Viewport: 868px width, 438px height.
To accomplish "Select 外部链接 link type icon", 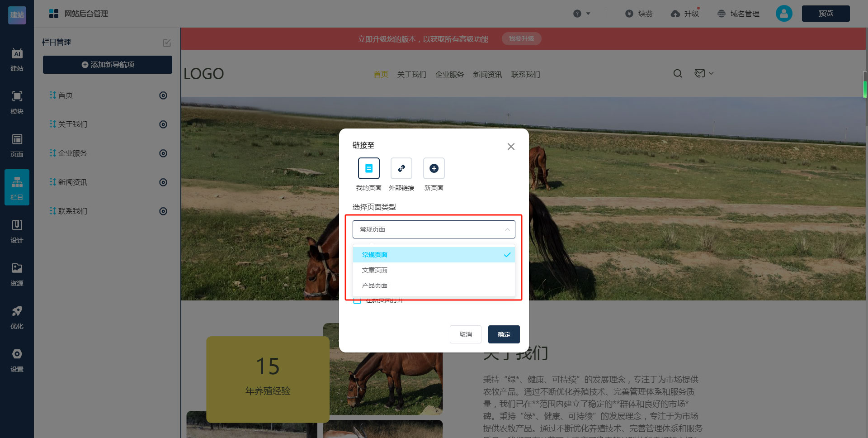I will (401, 168).
